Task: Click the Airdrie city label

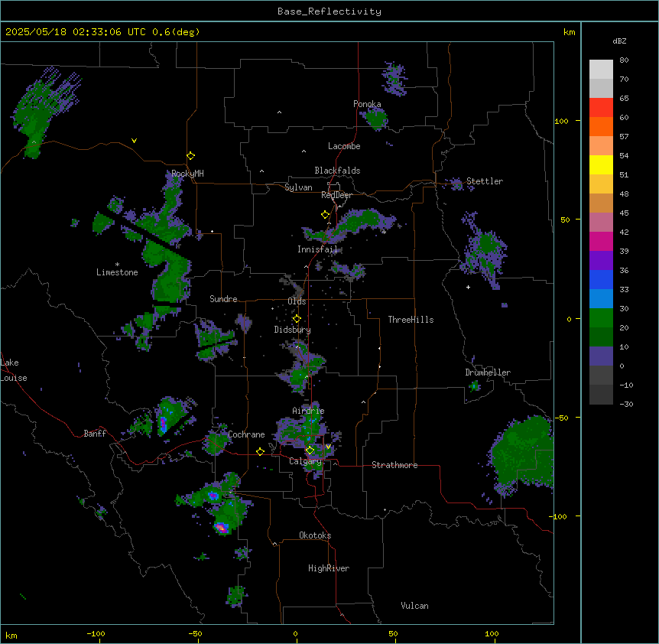Action: [x=309, y=411]
